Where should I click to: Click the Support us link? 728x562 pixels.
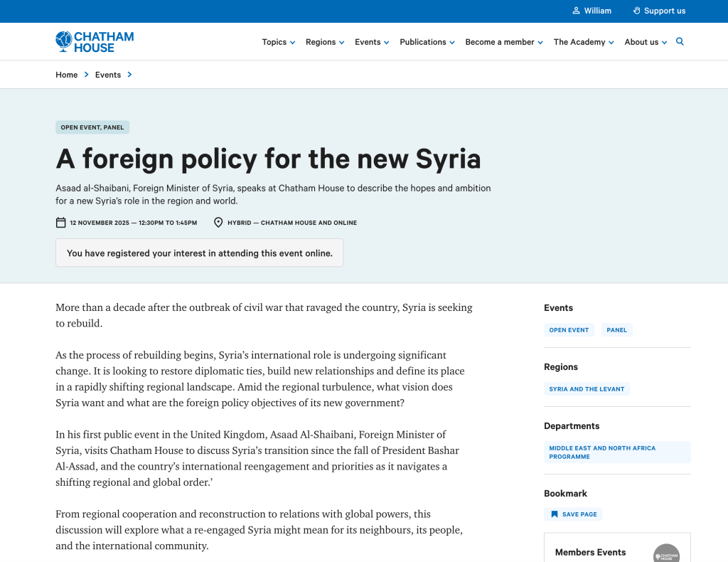pos(659,11)
